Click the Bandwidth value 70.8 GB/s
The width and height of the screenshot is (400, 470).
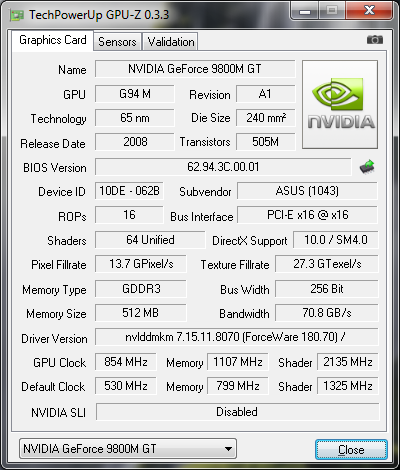pyautogui.click(x=327, y=313)
